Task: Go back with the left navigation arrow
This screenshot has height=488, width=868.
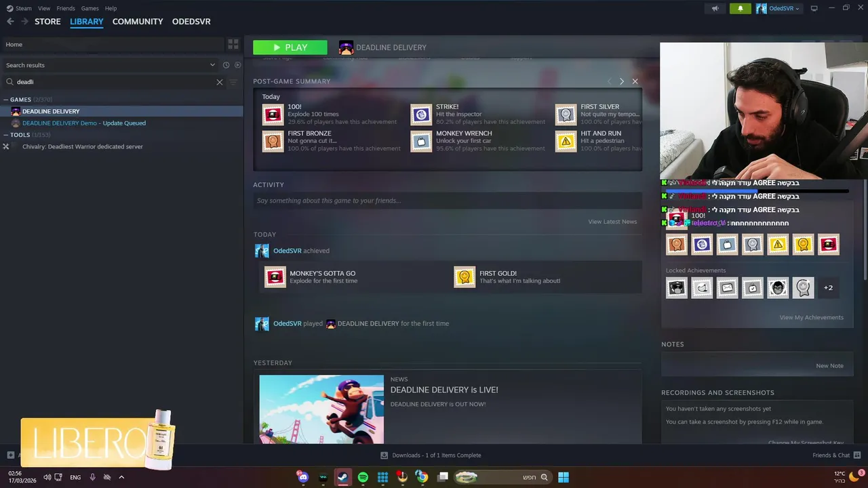Action: click(x=10, y=22)
